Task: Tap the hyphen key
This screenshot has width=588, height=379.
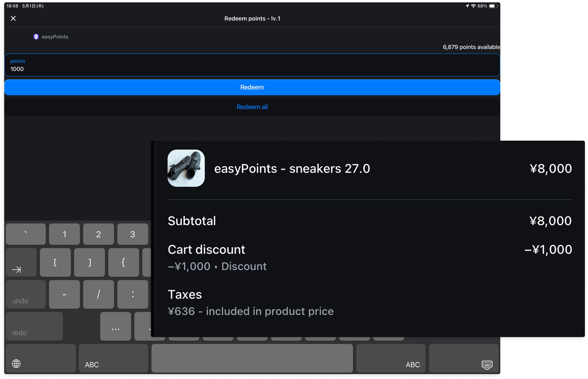Action: [64, 294]
